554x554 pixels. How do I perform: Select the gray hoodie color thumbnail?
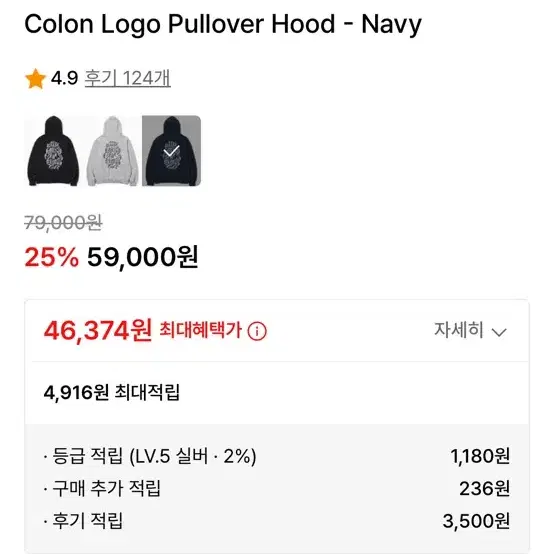112,151
